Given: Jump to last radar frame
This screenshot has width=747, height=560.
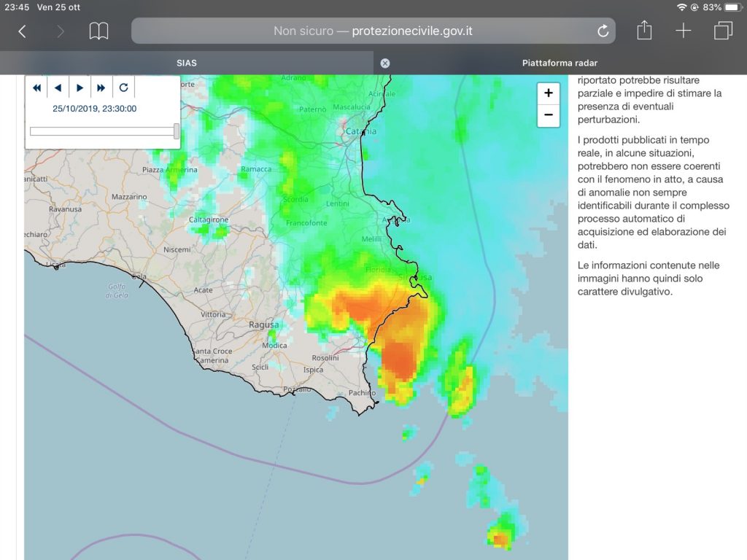Looking at the screenshot, I should (101, 87).
